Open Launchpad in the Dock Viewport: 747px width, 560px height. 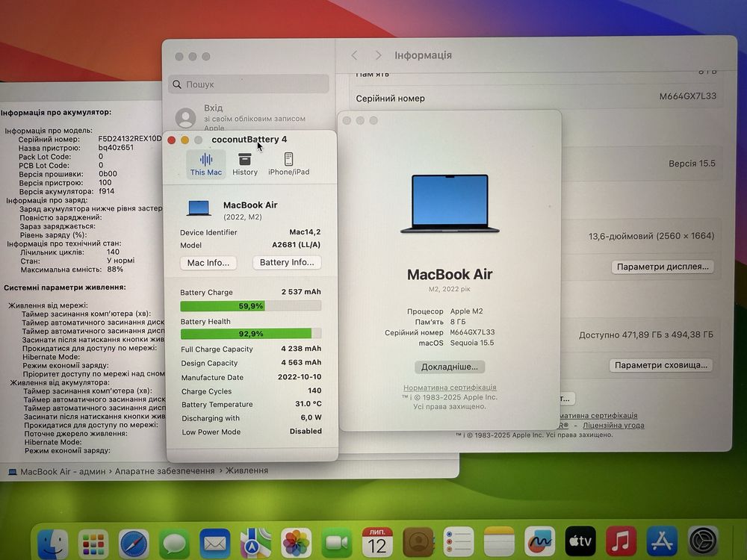pyautogui.click(x=93, y=543)
